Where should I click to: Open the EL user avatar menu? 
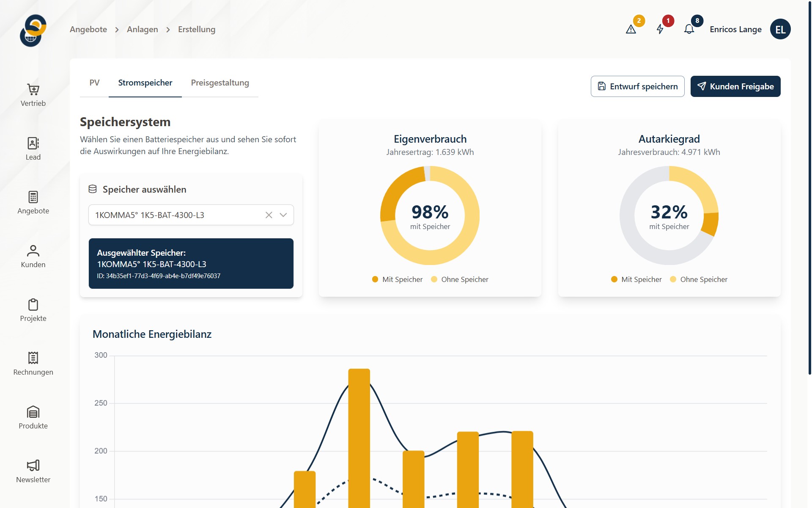pyautogui.click(x=780, y=29)
